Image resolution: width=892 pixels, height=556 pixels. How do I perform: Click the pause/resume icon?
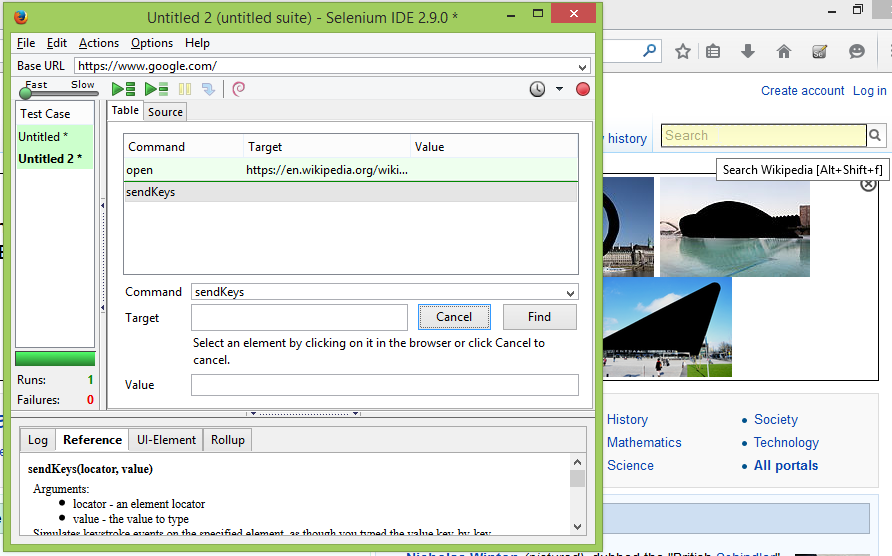click(x=185, y=89)
